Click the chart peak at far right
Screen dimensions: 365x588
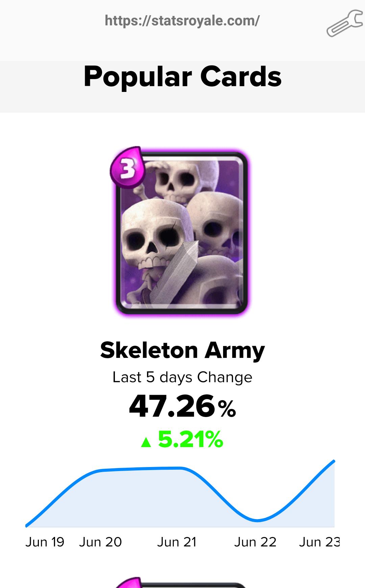[334, 461]
